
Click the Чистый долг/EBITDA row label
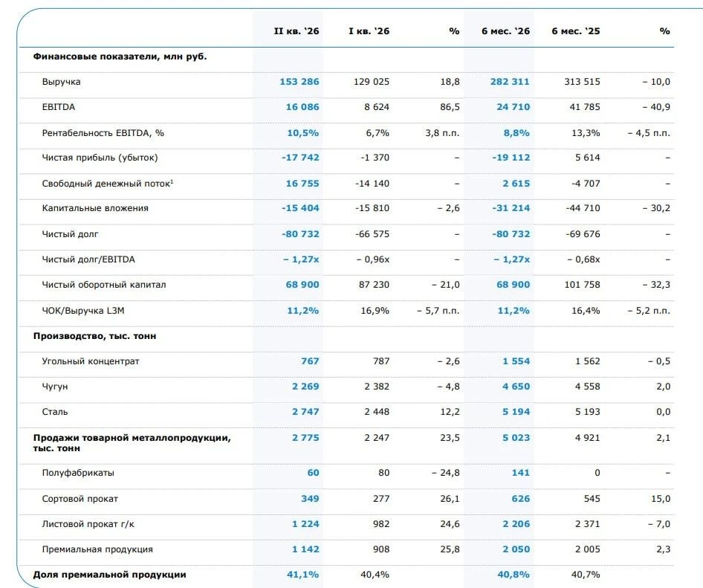pyautogui.click(x=88, y=259)
